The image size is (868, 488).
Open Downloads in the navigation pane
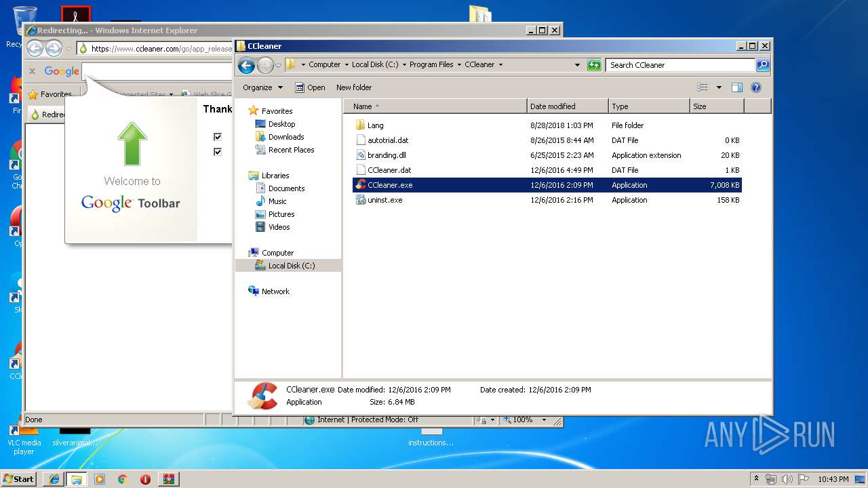click(286, 137)
